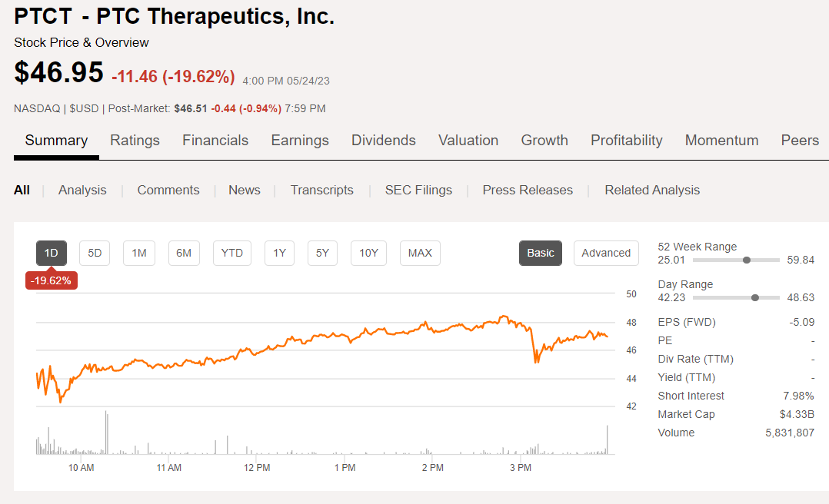Screen dimensions: 829x504
Task: Open the Transcripts filter
Action: (x=321, y=190)
